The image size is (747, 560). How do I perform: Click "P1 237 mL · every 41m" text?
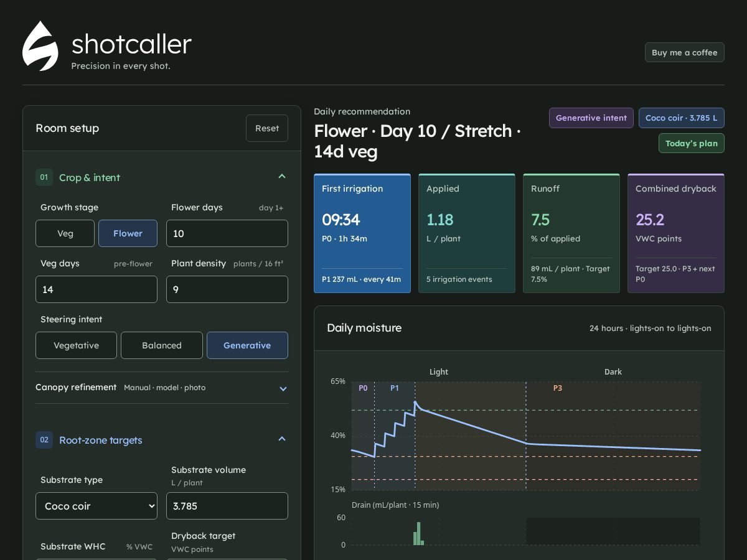click(362, 279)
